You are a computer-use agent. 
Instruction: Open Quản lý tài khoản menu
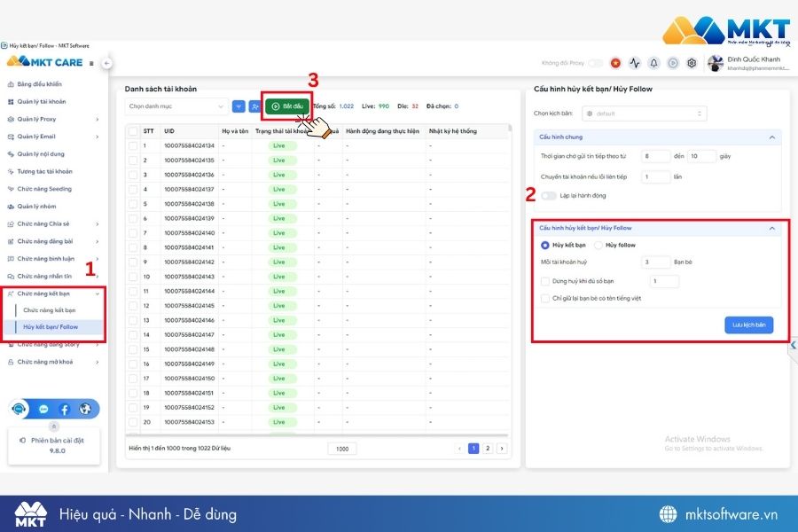tap(42, 101)
